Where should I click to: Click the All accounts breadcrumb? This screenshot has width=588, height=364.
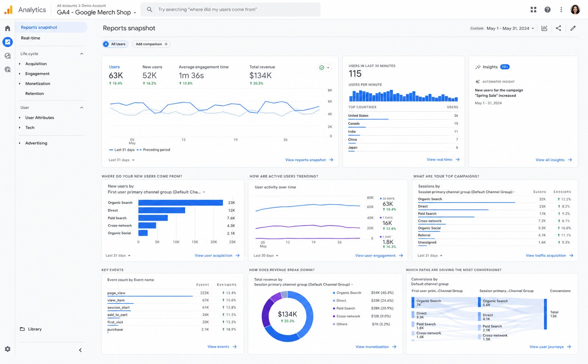(x=67, y=6)
